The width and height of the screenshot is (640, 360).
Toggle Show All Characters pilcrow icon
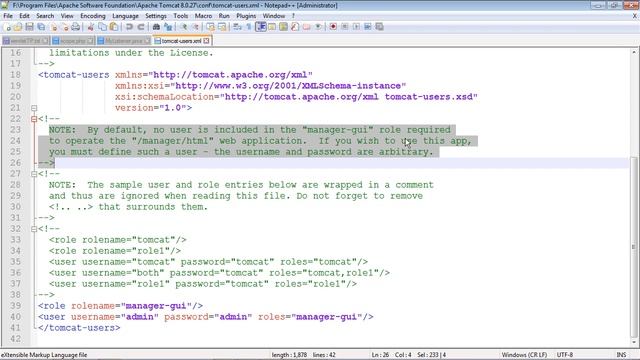(249, 27)
